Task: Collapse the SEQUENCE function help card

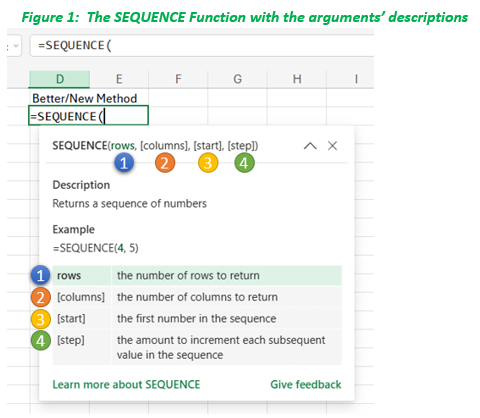Action: (310, 146)
